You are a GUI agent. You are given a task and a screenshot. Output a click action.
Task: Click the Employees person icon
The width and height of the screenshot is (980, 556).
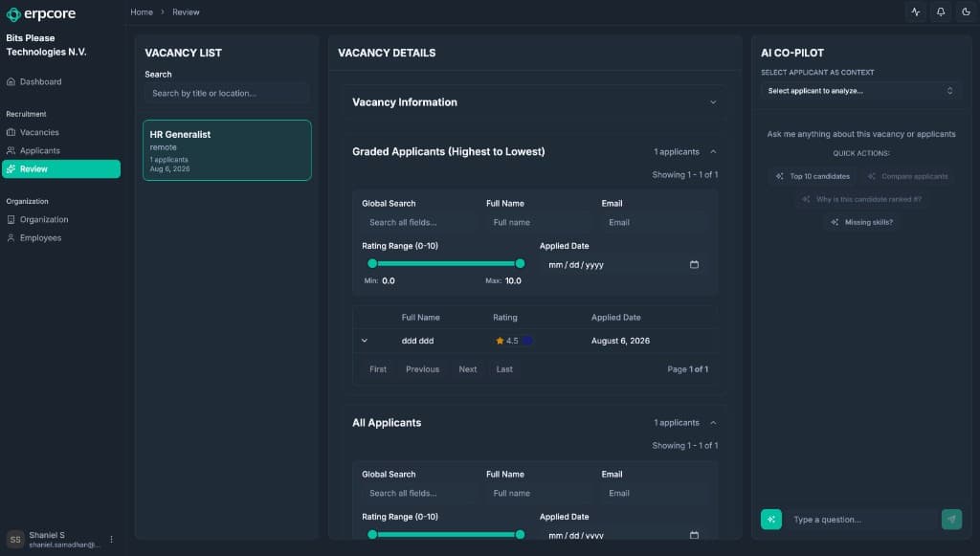tap(11, 238)
